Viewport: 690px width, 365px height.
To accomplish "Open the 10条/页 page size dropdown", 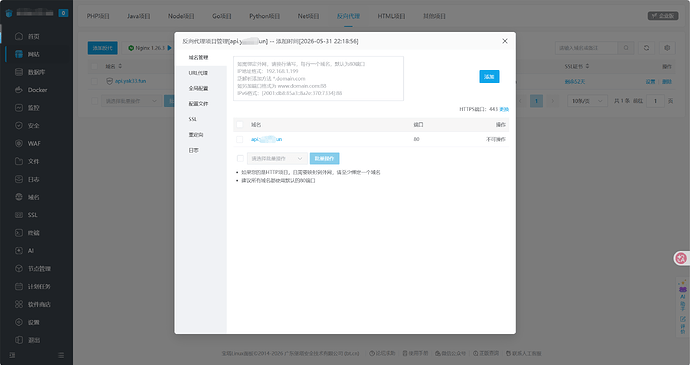I will pyautogui.click(x=587, y=101).
